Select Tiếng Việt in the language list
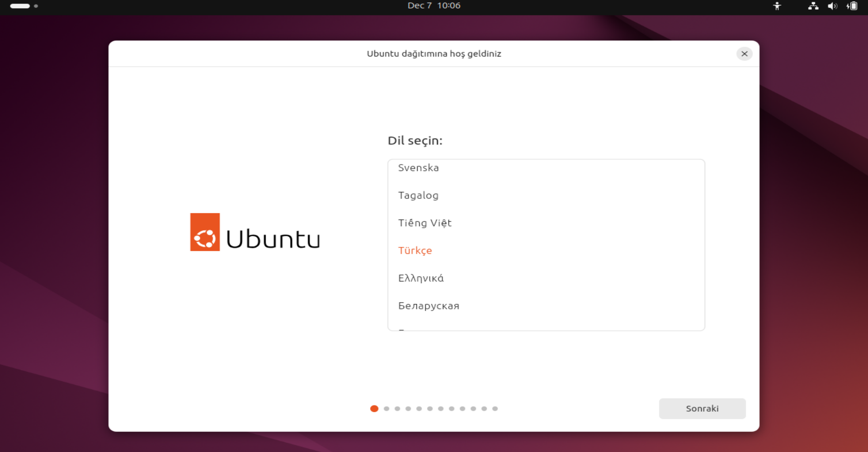This screenshot has height=452, width=868. click(x=425, y=223)
